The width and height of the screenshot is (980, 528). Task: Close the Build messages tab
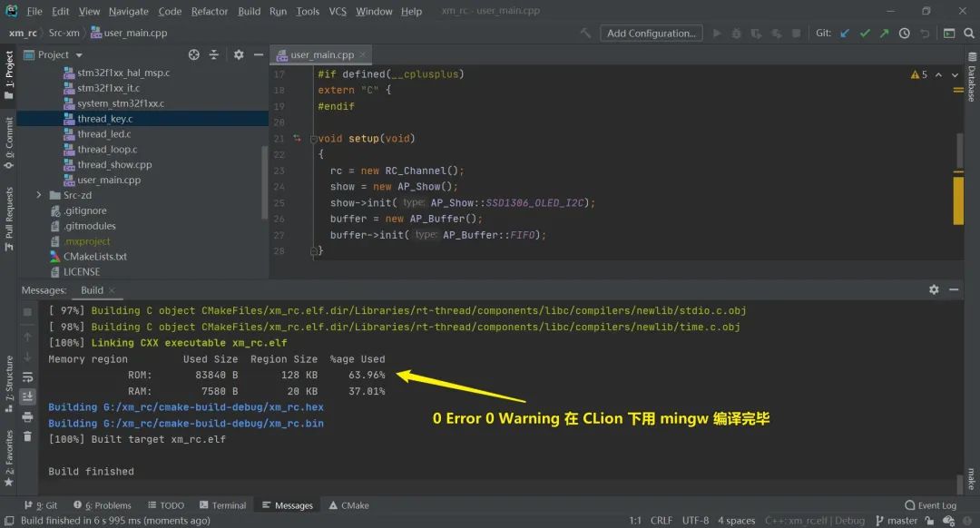[x=112, y=290]
